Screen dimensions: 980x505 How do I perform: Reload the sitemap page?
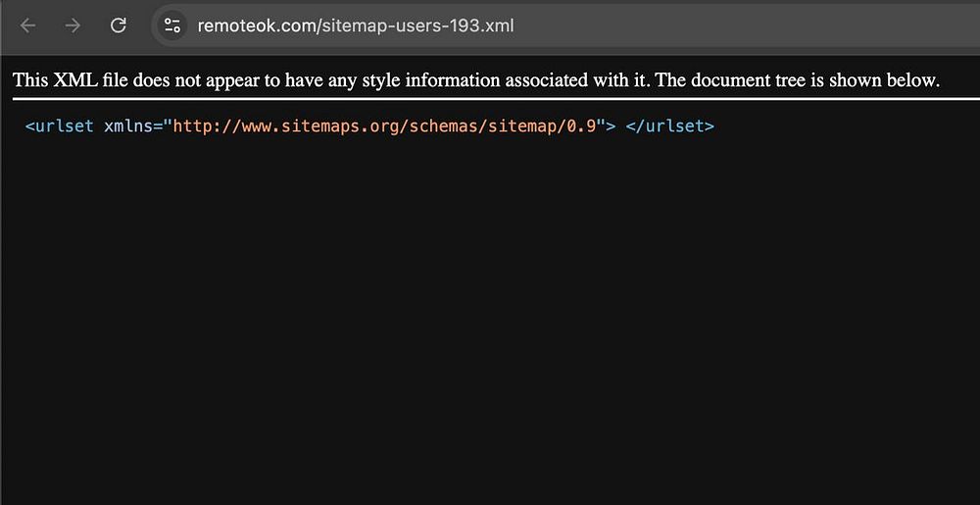tap(119, 25)
